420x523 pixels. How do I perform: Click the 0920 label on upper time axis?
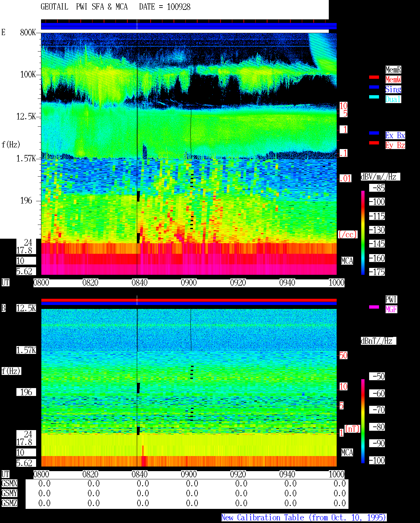238,283
